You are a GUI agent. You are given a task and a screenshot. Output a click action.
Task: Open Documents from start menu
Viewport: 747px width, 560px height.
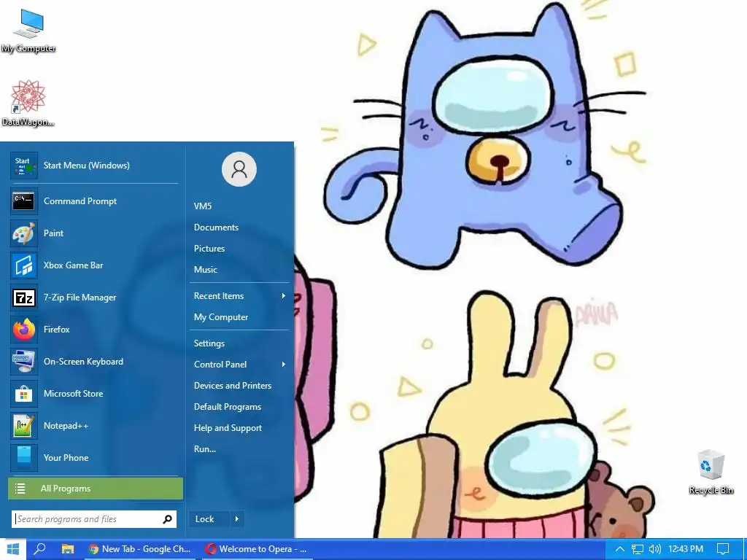[216, 227]
